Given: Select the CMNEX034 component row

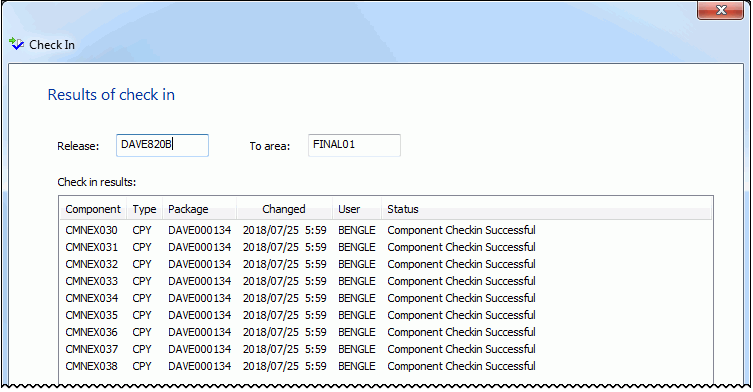Looking at the screenshot, I should 386,298.
